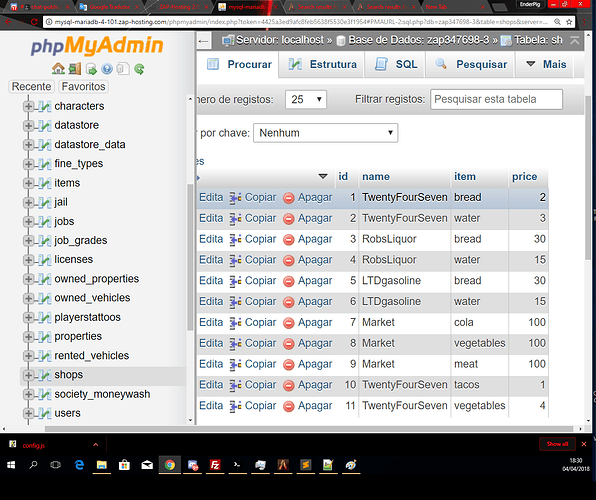Click Copiar link for Market meat row
This screenshot has height=500, width=596.
260,364
